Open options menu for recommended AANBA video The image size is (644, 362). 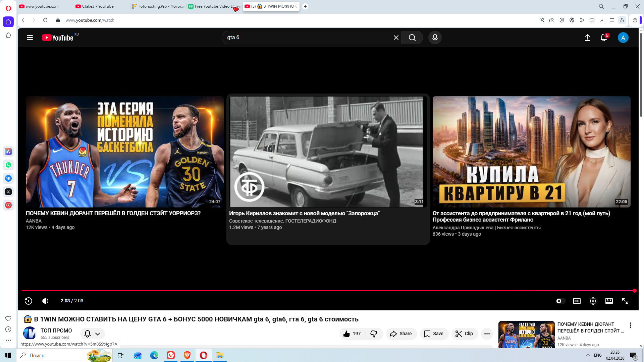[x=630, y=325]
